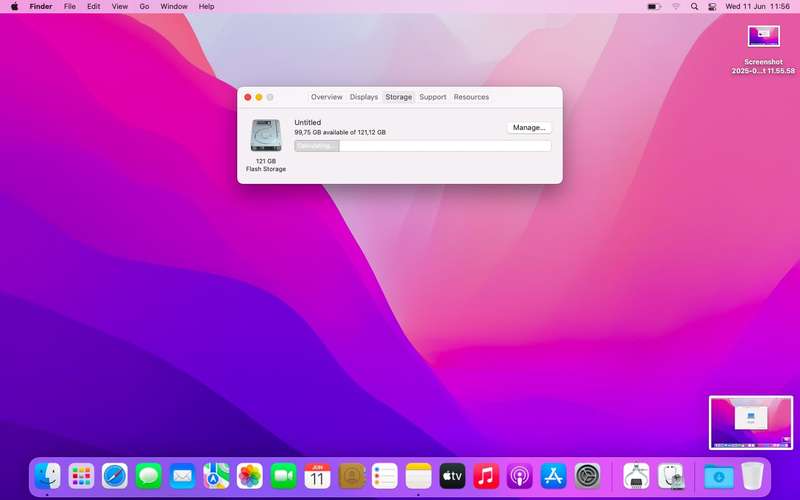Open the Finder menu in menu bar
This screenshot has height=500, width=800.
point(41,7)
